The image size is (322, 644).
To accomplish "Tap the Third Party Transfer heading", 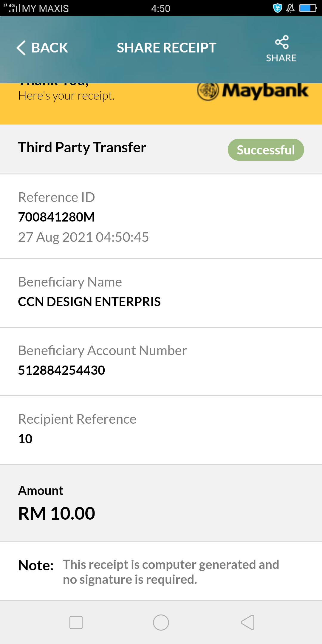I will [82, 148].
